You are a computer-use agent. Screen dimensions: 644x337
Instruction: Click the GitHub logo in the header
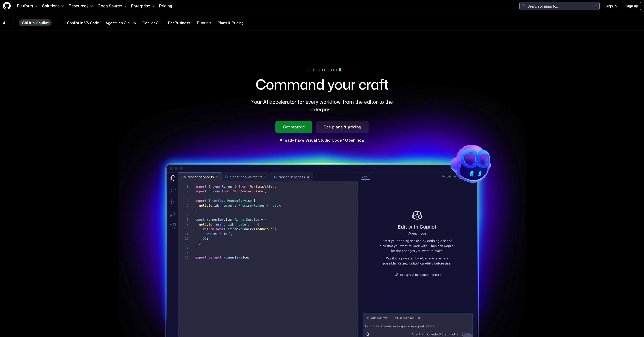7,6
